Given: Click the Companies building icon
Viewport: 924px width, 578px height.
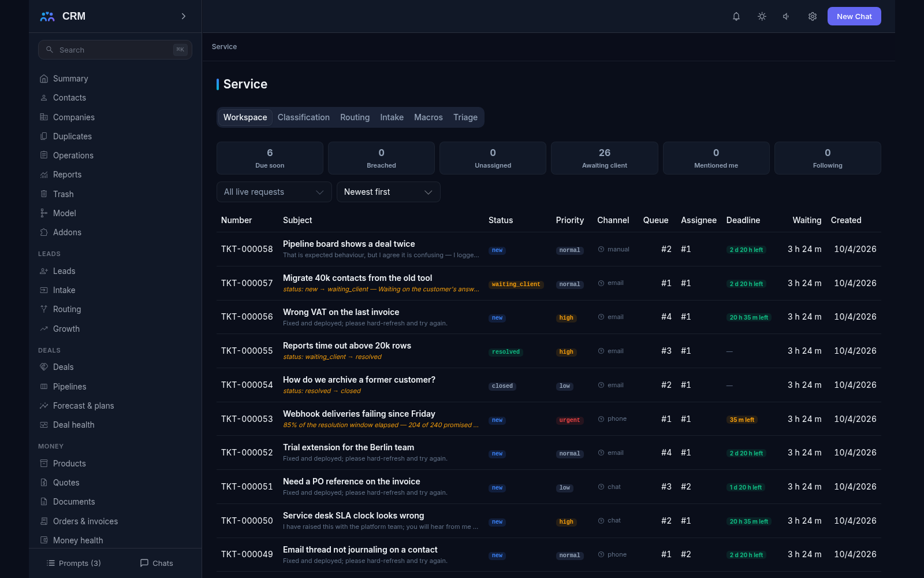Looking at the screenshot, I should [44, 117].
